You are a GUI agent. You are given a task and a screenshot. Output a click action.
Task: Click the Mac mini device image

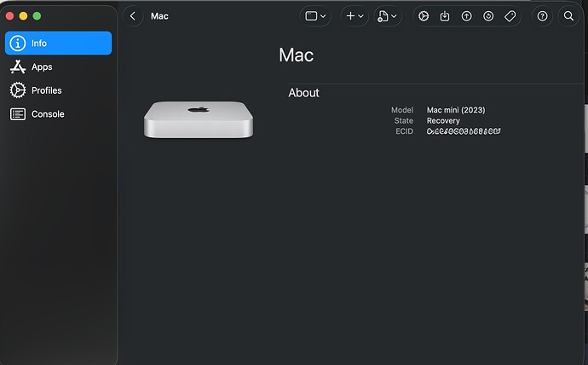(199, 119)
